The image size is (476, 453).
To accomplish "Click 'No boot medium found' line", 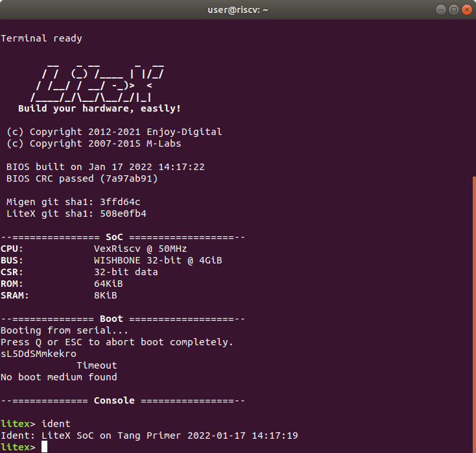I will (59, 377).
